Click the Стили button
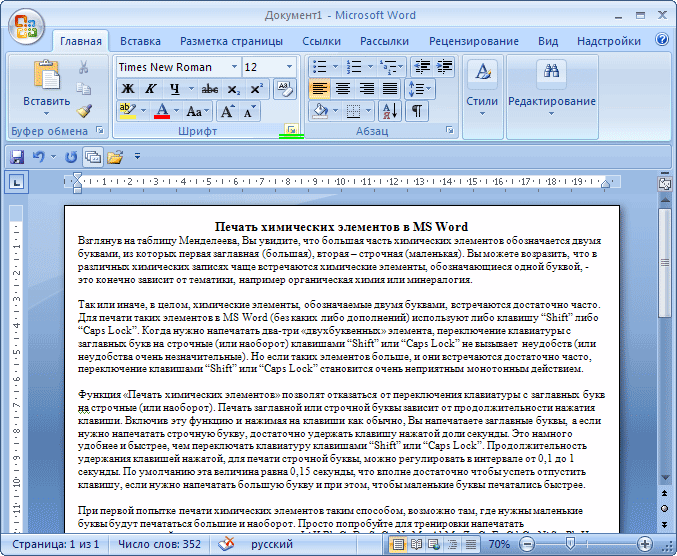The width and height of the screenshot is (677, 556). click(x=482, y=85)
